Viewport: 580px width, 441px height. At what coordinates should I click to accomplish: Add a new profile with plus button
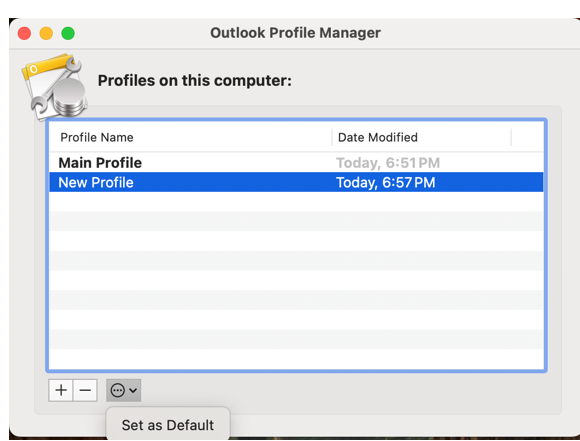61,390
